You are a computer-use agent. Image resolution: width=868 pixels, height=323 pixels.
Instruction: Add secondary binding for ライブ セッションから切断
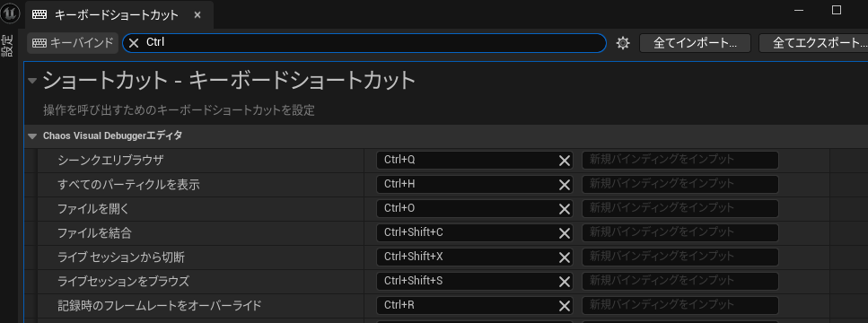(x=680, y=258)
